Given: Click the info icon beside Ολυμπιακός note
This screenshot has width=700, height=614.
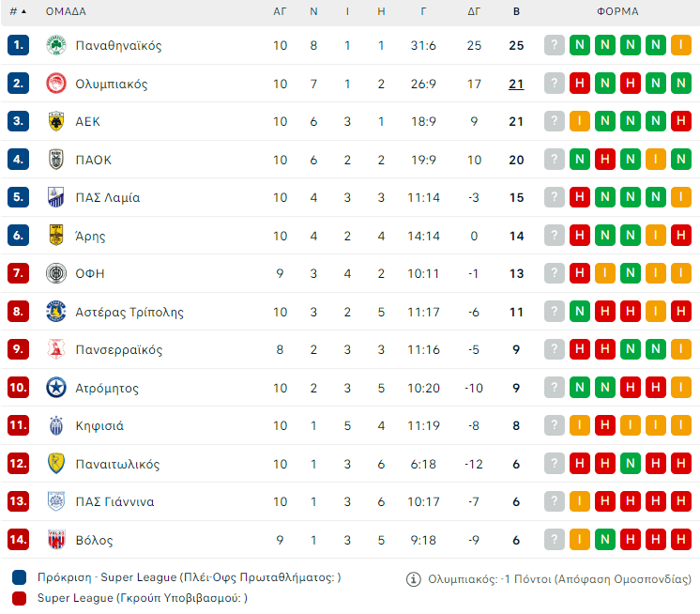Looking at the screenshot, I should [413, 579].
